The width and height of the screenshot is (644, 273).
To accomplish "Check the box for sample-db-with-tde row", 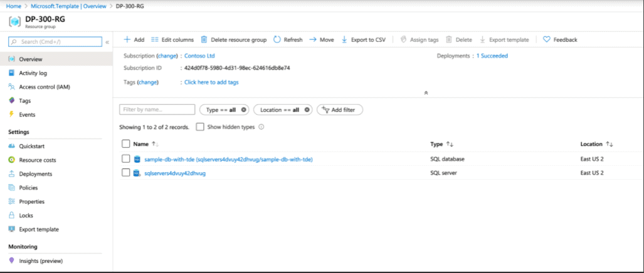I will pyautogui.click(x=125, y=159).
